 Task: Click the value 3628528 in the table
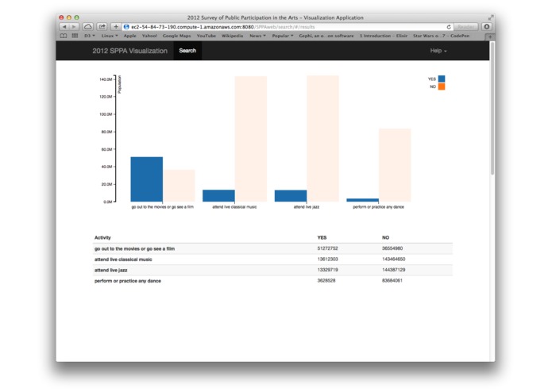tap(326, 281)
